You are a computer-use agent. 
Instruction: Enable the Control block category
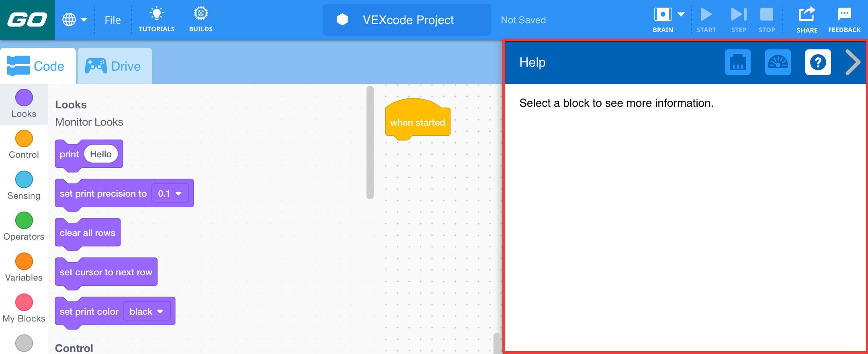pos(24,138)
